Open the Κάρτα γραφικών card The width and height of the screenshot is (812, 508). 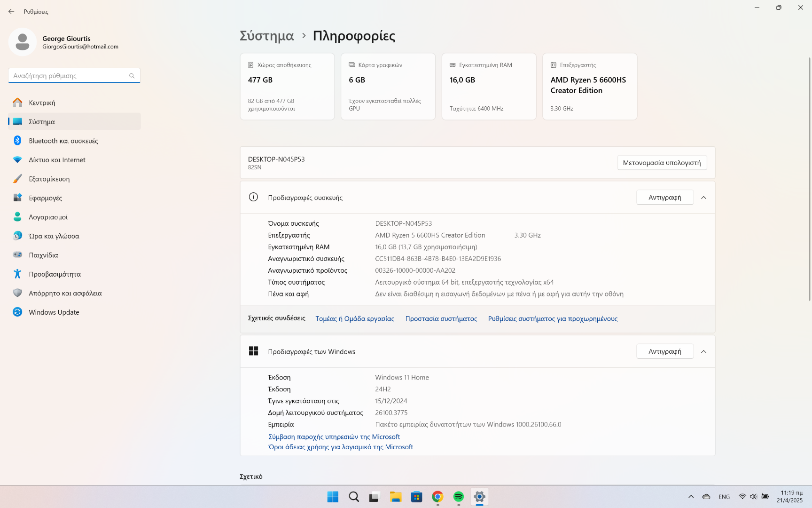388,87
